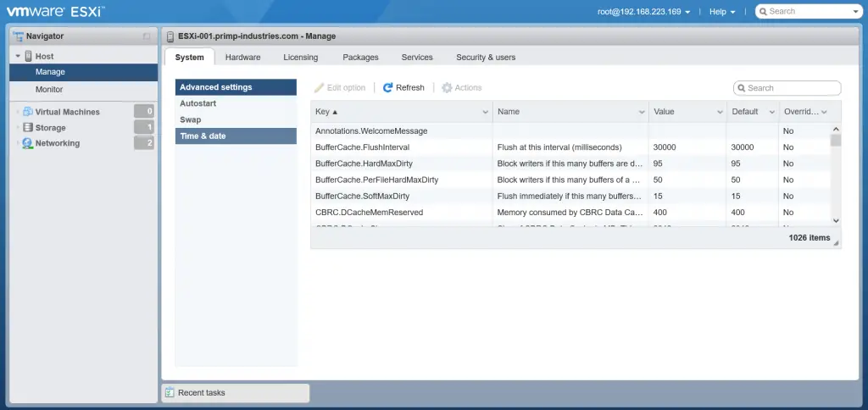This screenshot has height=410, width=868.
Task: Click the Networking globe icon
Action: point(27,143)
